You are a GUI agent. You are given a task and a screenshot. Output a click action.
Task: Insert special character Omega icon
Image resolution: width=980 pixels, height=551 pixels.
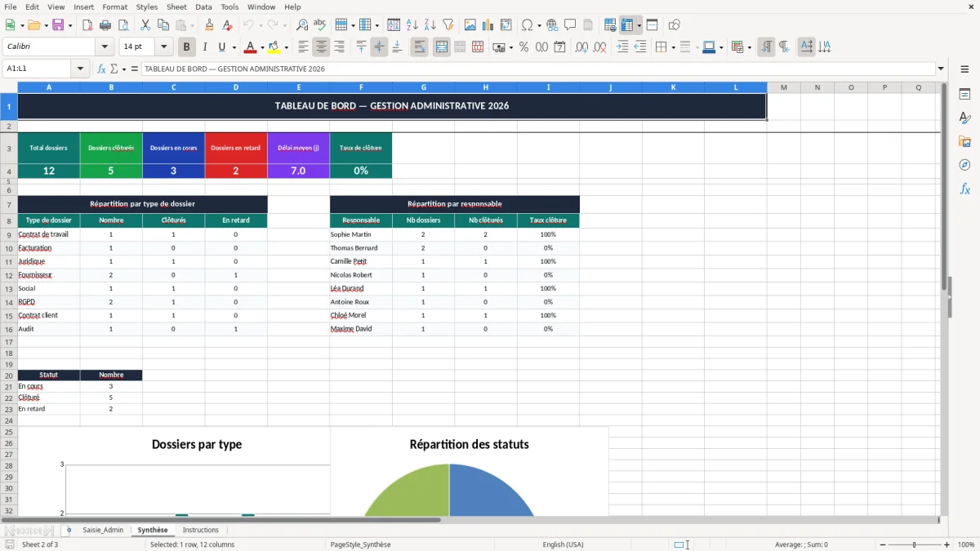pos(528,25)
